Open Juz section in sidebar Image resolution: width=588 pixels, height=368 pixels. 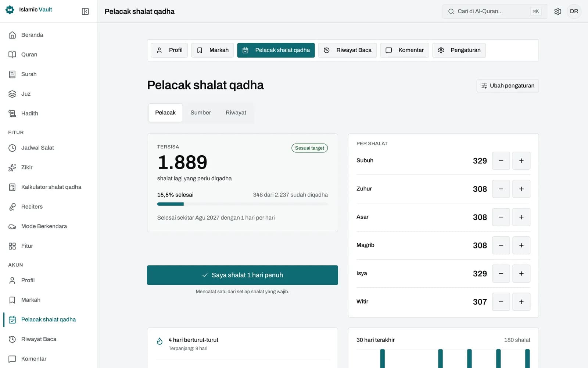pos(49,94)
